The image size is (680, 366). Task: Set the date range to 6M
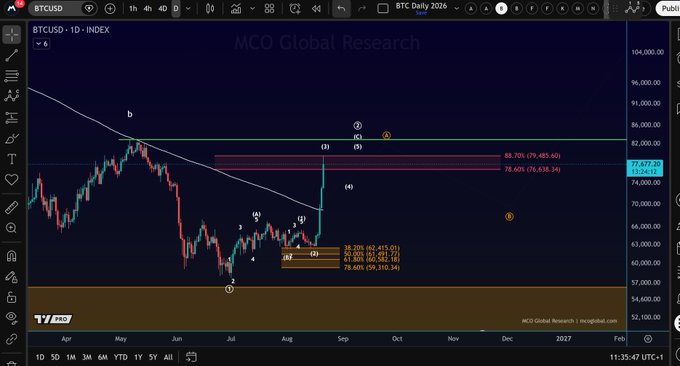click(x=103, y=357)
